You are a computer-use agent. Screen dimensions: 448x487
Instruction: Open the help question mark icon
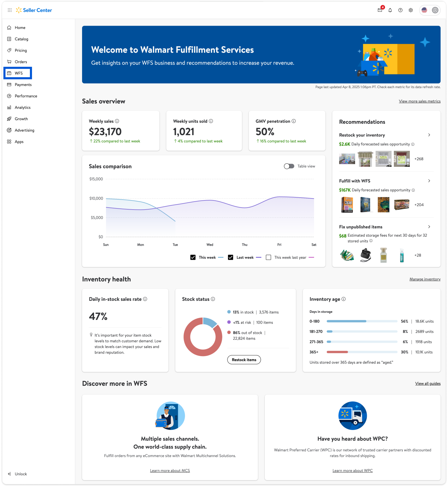click(x=400, y=10)
